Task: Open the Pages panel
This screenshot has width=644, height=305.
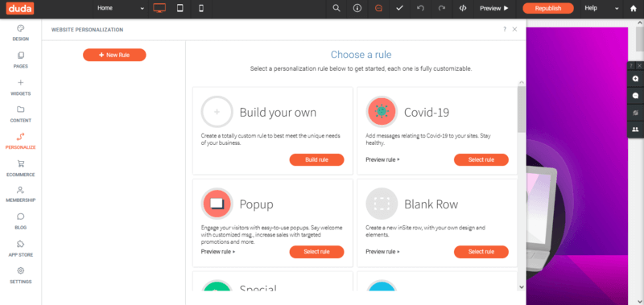Action: pyautogui.click(x=21, y=60)
